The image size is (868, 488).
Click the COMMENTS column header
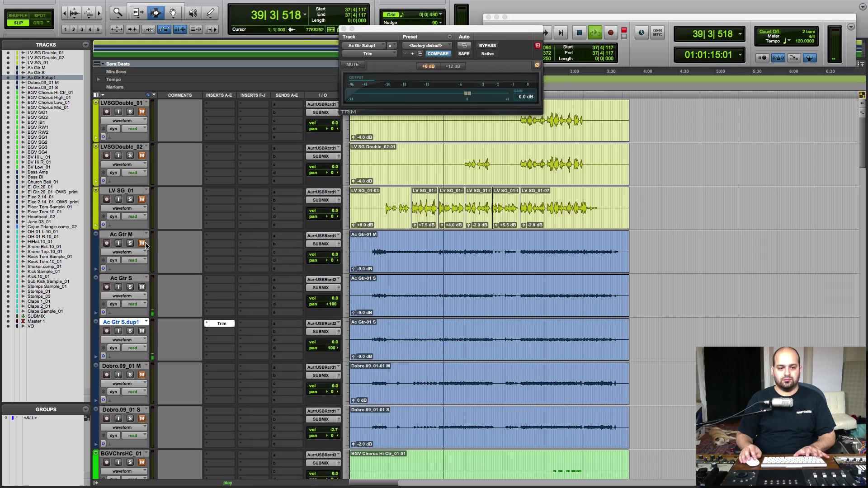(x=180, y=95)
